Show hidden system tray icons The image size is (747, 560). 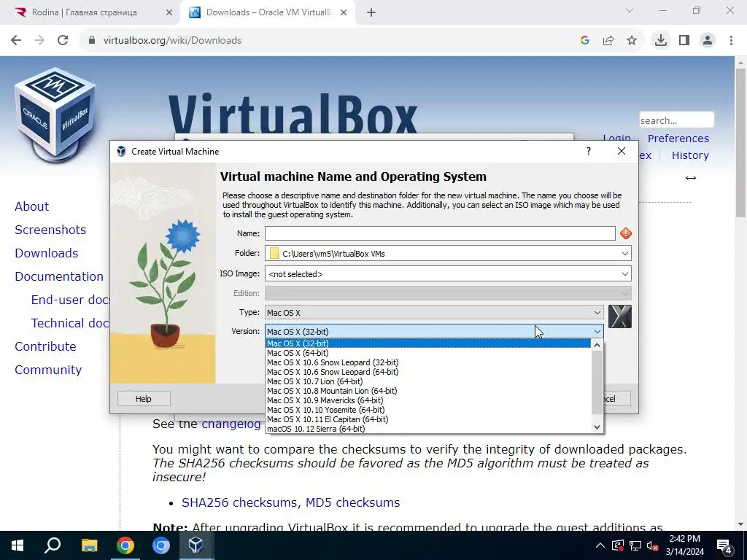click(x=600, y=545)
